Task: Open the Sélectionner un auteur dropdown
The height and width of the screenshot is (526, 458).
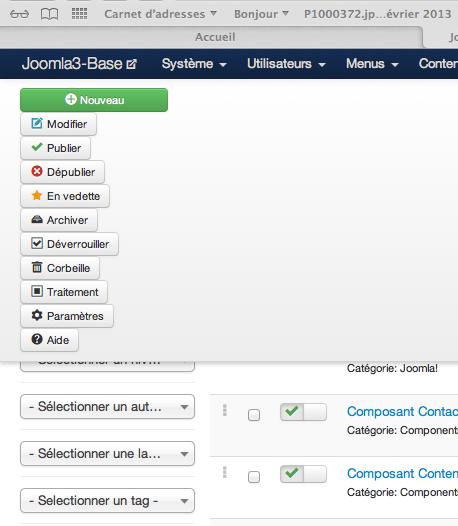Action: (x=107, y=407)
